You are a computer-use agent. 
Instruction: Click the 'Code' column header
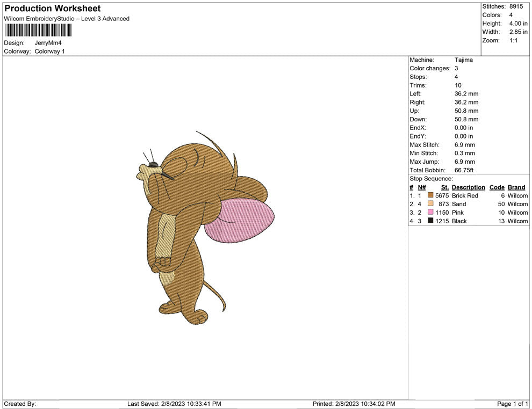click(x=497, y=187)
